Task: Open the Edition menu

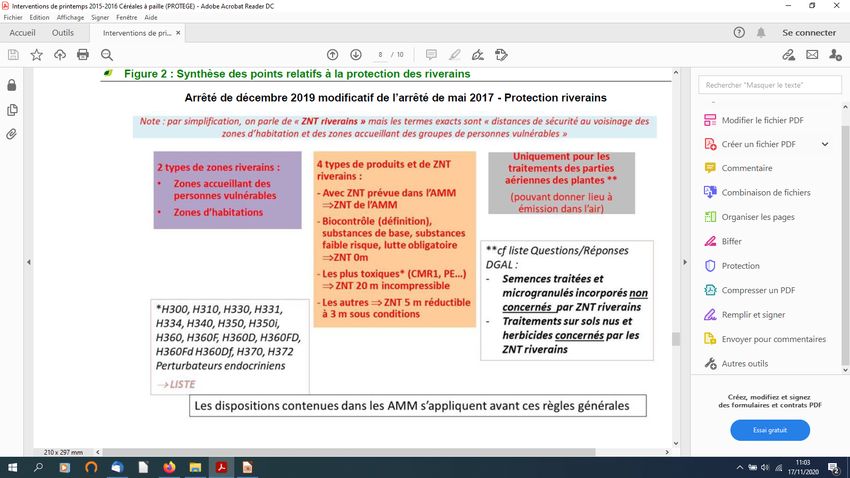Action: (39, 17)
